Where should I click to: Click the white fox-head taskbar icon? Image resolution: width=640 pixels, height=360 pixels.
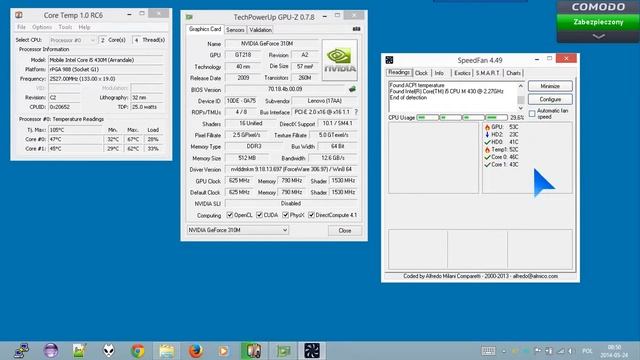tap(109, 351)
